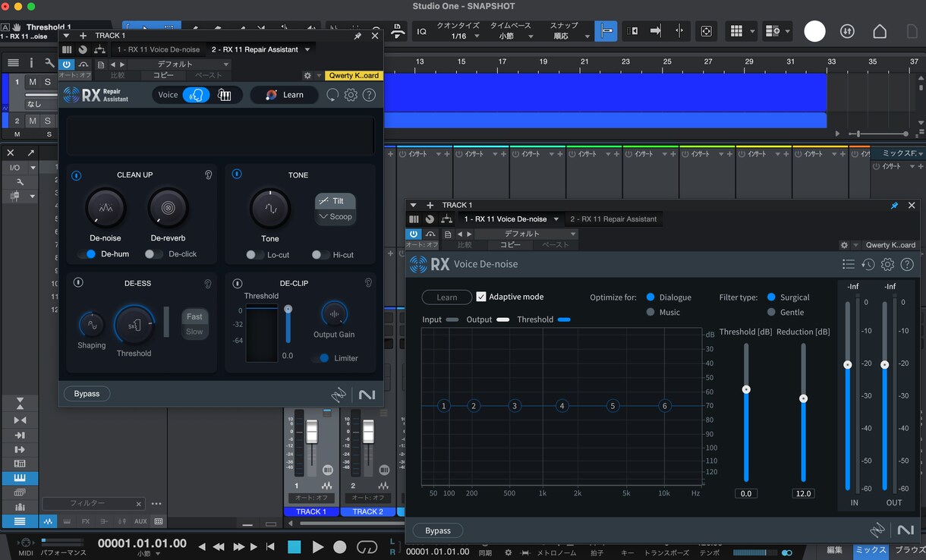Click the Reduction [dB] slider handle
Image resolution: width=926 pixels, height=560 pixels.
(x=803, y=398)
